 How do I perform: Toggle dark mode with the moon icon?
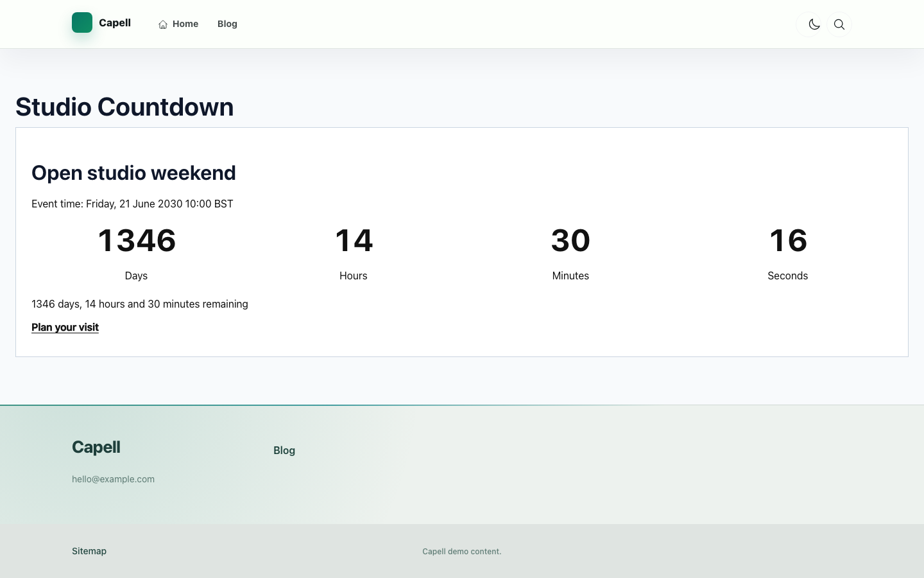point(814,24)
